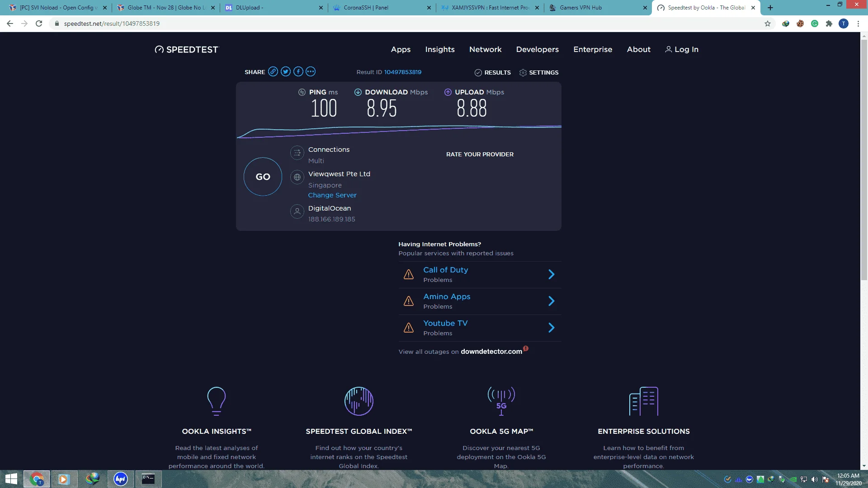Click the download value 8.95
868x488 pixels.
(382, 108)
